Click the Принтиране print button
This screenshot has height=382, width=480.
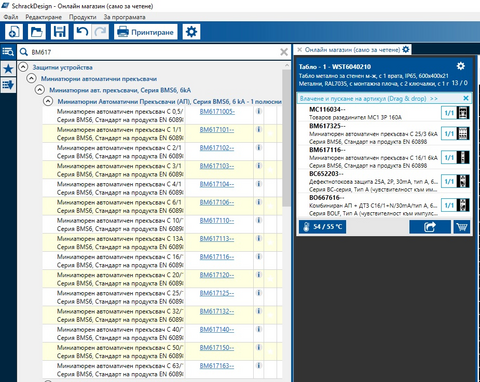[146, 32]
